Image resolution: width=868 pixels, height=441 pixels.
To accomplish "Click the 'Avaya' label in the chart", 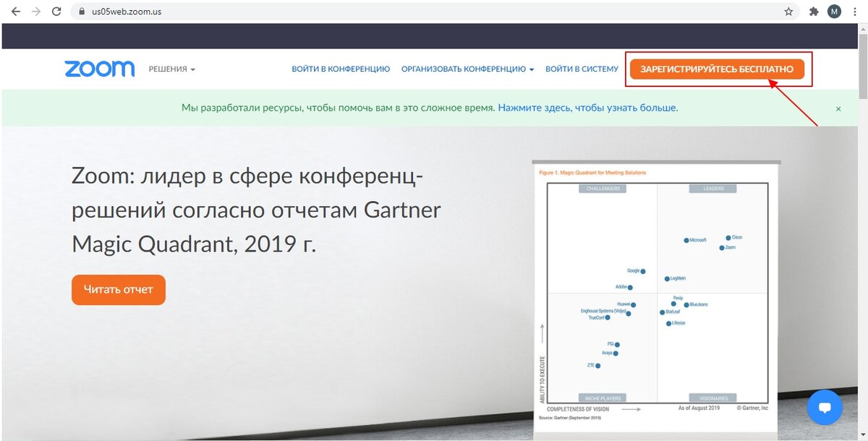I will 607,353.
